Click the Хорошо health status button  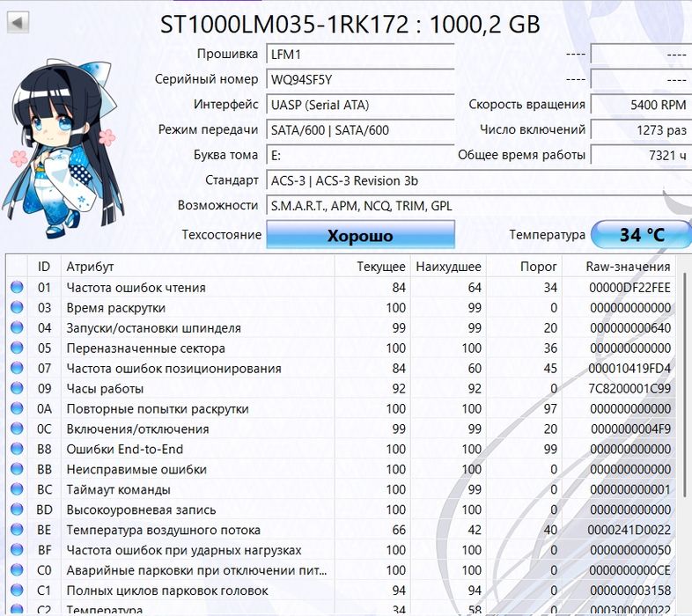[361, 235]
